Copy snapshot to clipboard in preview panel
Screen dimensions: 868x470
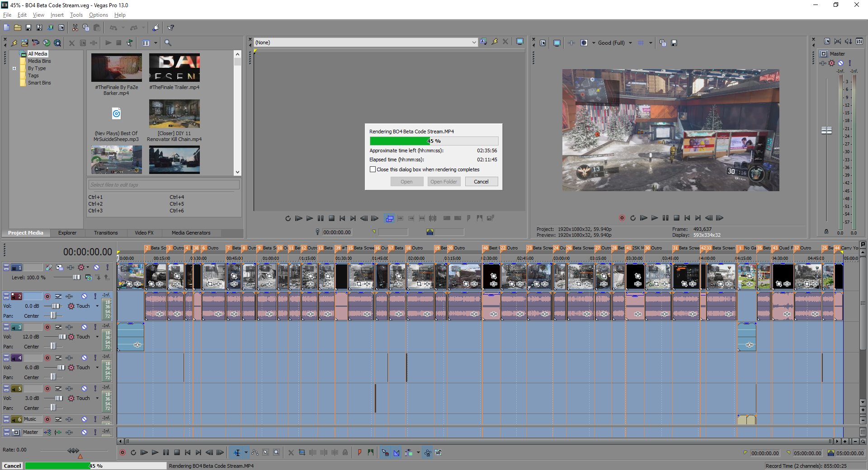pyautogui.click(x=663, y=43)
